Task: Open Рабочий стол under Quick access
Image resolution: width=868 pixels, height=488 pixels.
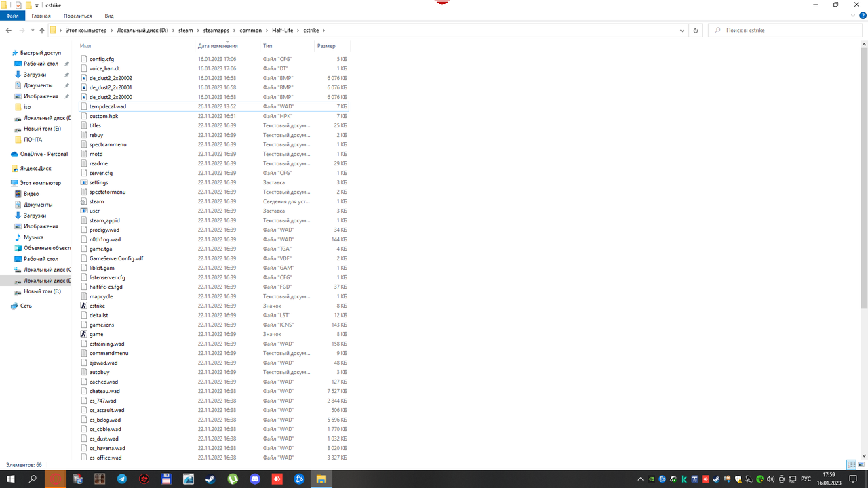Action: click(41, 64)
